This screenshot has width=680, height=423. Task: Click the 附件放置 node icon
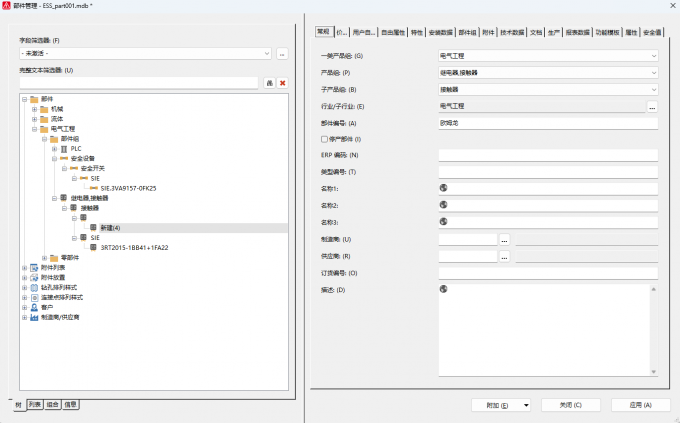34,278
